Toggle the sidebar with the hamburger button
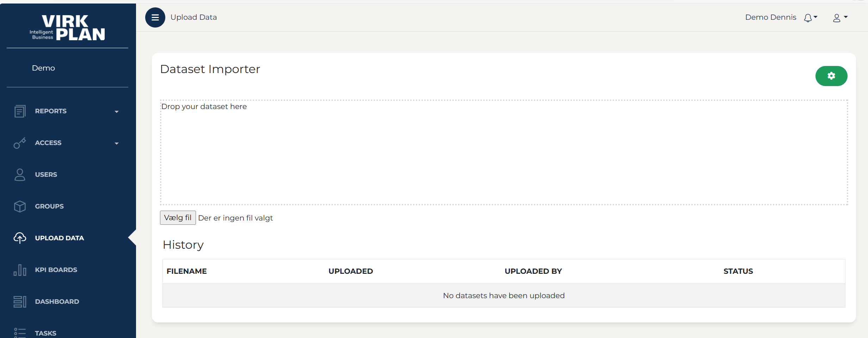This screenshot has width=868, height=338. 155,17
